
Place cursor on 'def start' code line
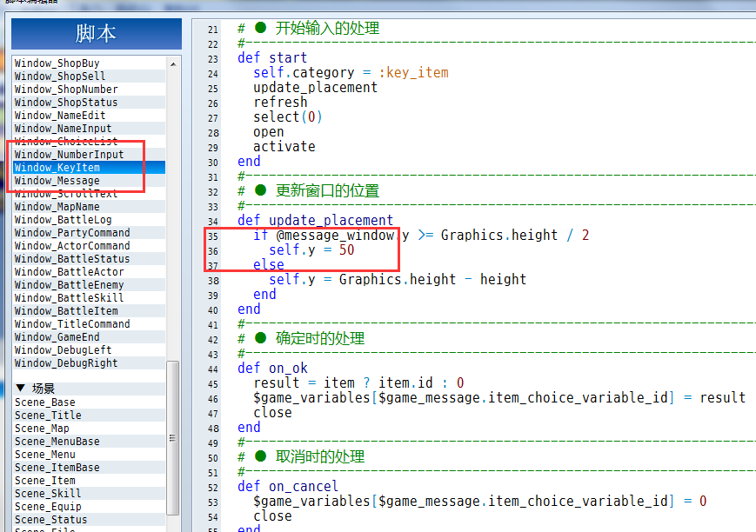tap(272, 58)
